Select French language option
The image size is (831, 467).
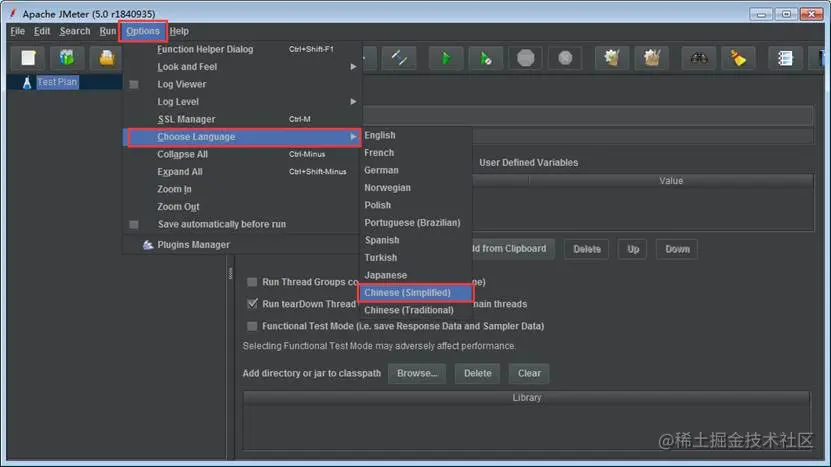[x=416, y=153]
